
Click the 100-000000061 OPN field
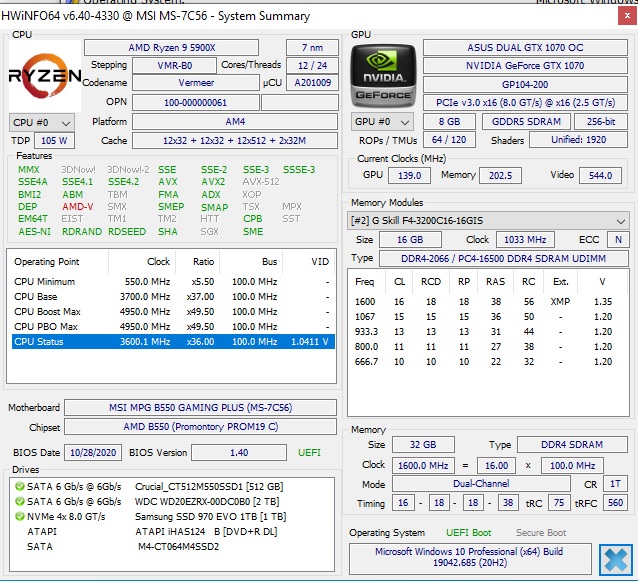click(x=196, y=103)
